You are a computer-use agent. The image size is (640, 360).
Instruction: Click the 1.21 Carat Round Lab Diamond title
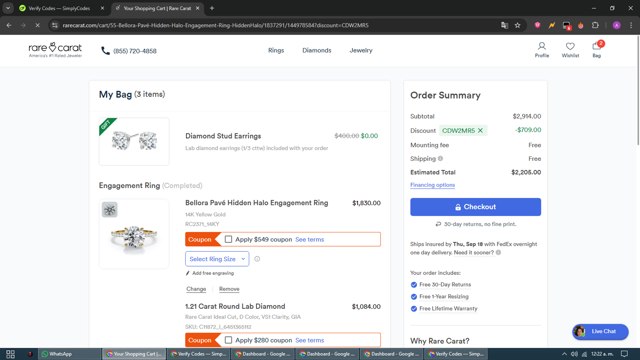tap(235, 306)
